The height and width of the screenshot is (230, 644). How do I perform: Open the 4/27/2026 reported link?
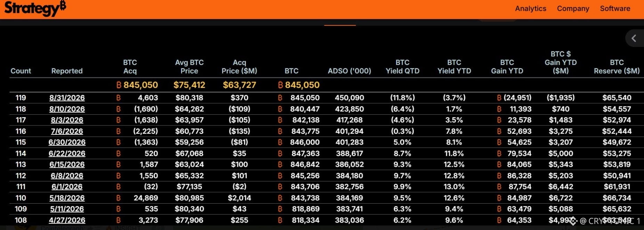[x=67, y=220]
